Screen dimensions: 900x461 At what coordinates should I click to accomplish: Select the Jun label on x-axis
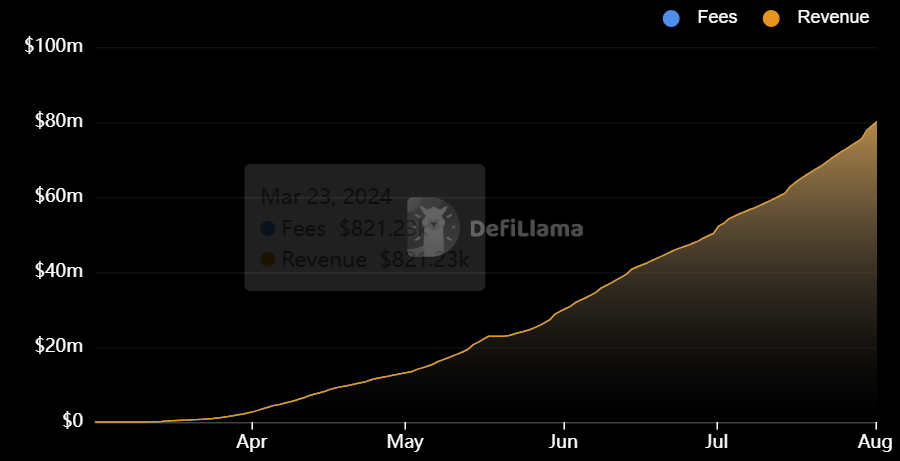pos(564,442)
